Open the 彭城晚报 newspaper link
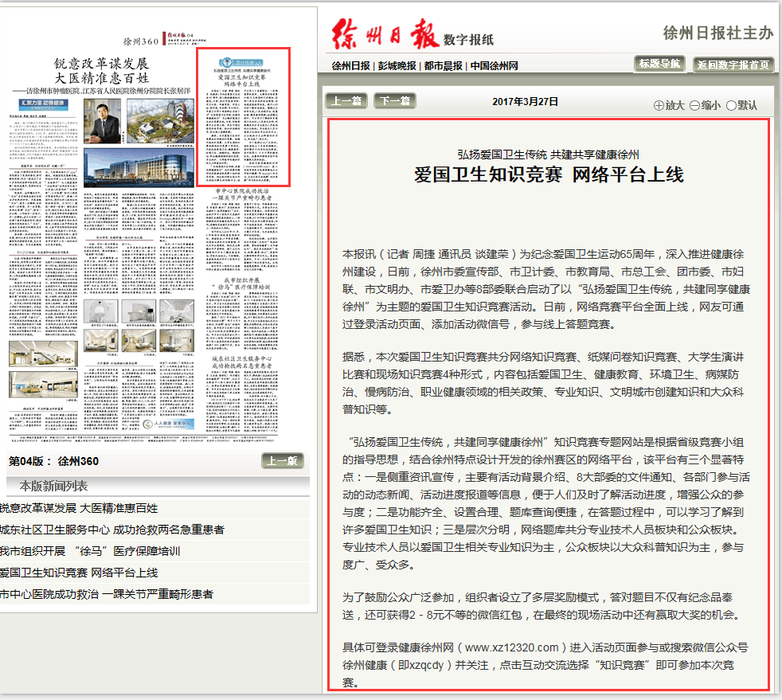782x700 pixels. click(397, 66)
